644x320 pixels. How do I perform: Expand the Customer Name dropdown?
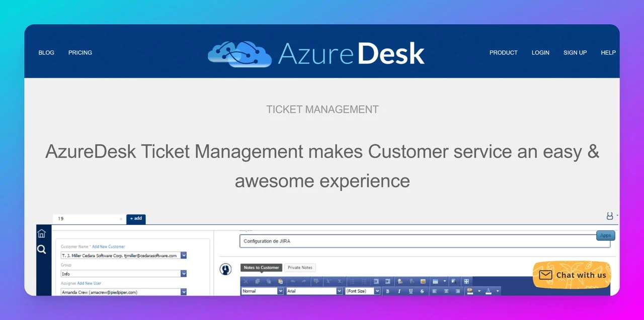(184, 256)
